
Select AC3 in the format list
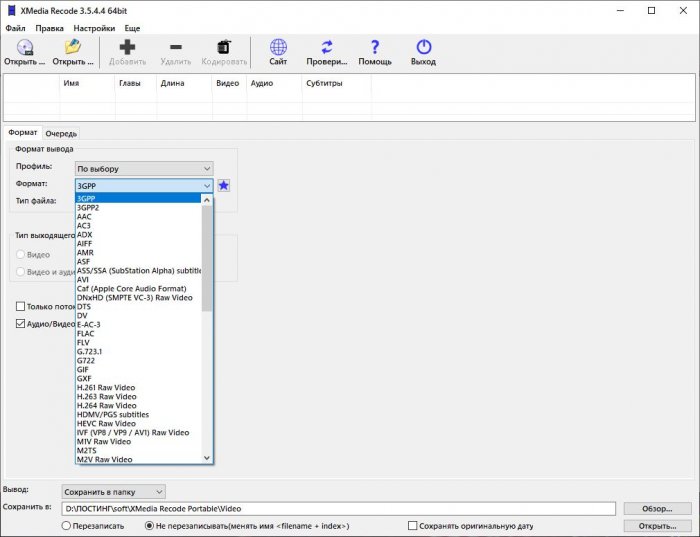[x=138, y=225]
